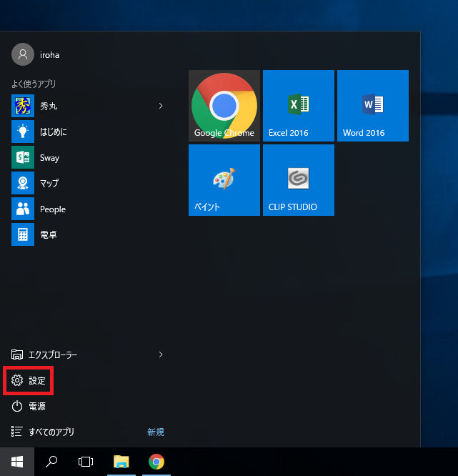Open the 電卓 calculator app
This screenshot has width=458, height=476.
49,234
